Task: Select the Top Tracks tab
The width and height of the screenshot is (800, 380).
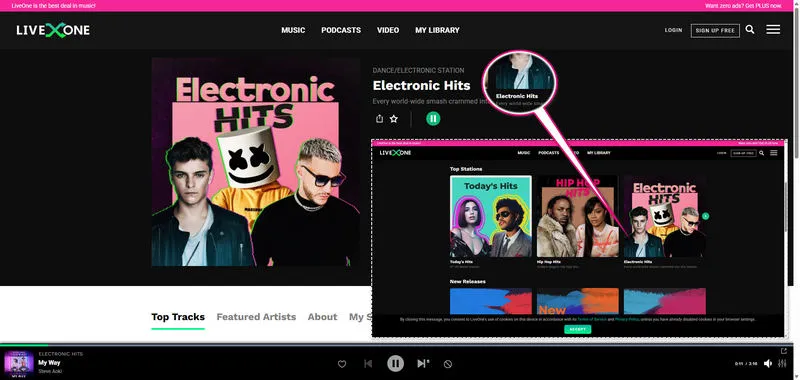Action: point(178,317)
